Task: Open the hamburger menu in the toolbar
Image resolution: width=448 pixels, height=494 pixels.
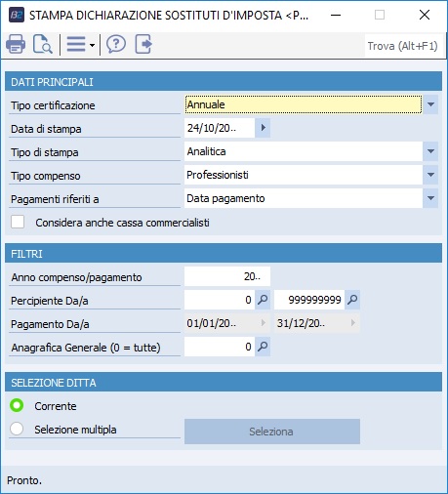Action: (76, 44)
